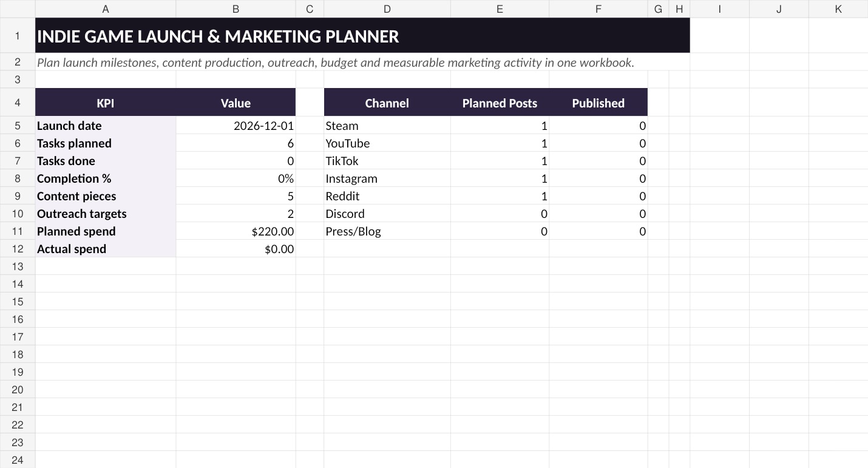Select Discord's Planned Posts value
The width and height of the screenshot is (868, 468).
click(x=500, y=214)
